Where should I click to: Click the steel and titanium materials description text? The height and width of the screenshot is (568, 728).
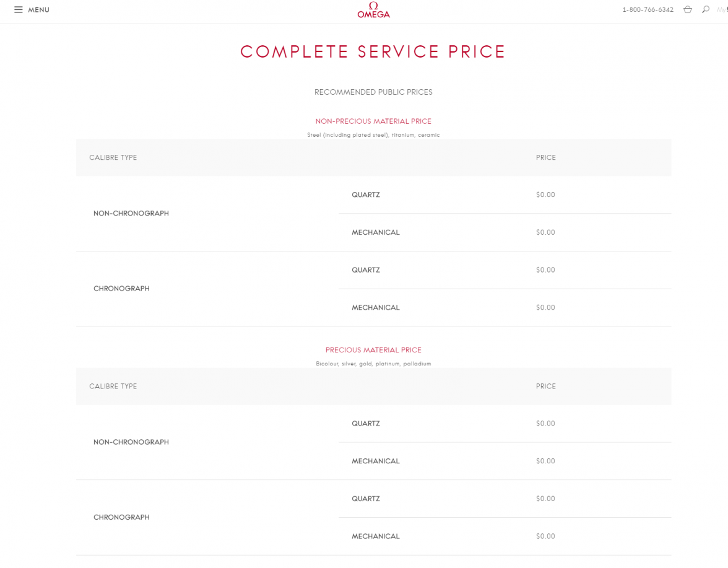click(373, 134)
